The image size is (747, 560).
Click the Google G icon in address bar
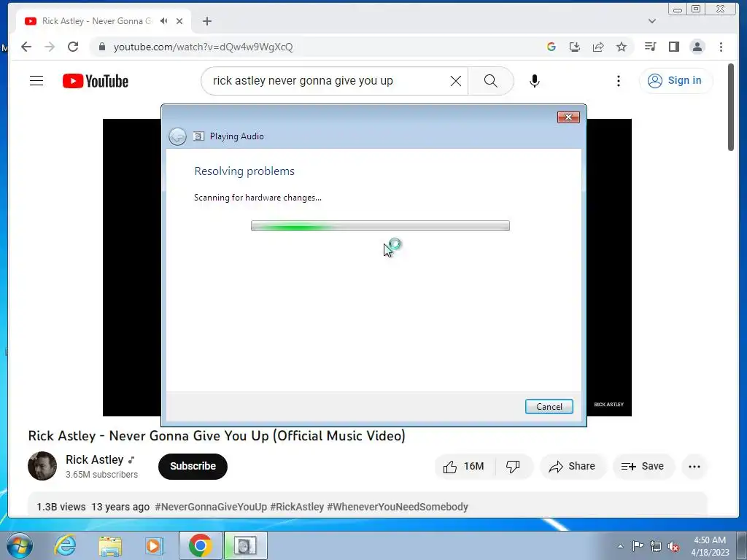(551, 47)
